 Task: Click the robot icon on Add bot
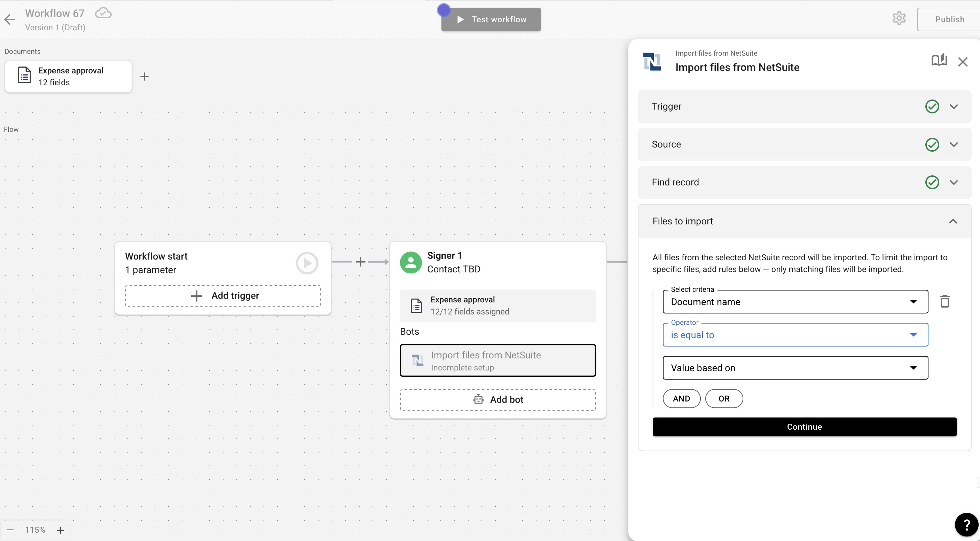pos(478,399)
